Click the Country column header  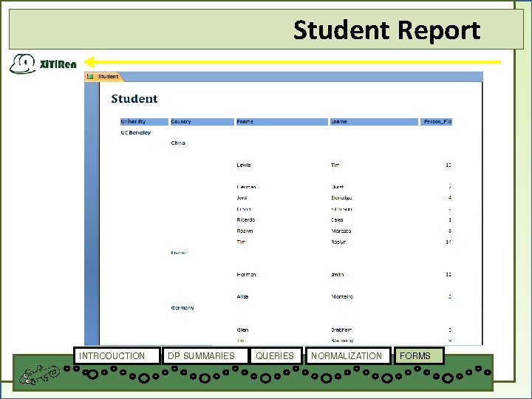click(x=202, y=121)
